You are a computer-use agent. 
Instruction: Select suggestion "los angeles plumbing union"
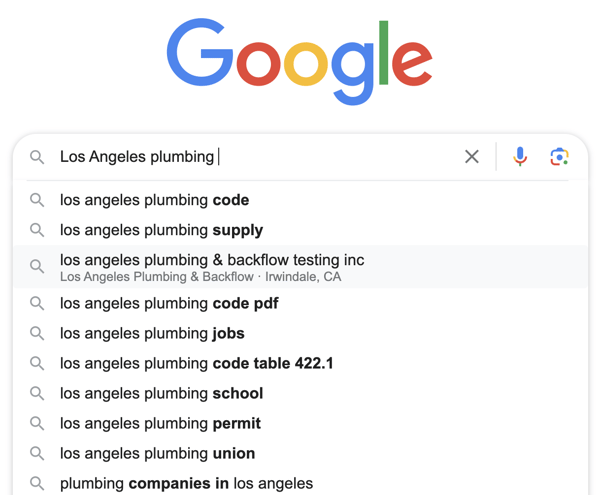pos(157,453)
